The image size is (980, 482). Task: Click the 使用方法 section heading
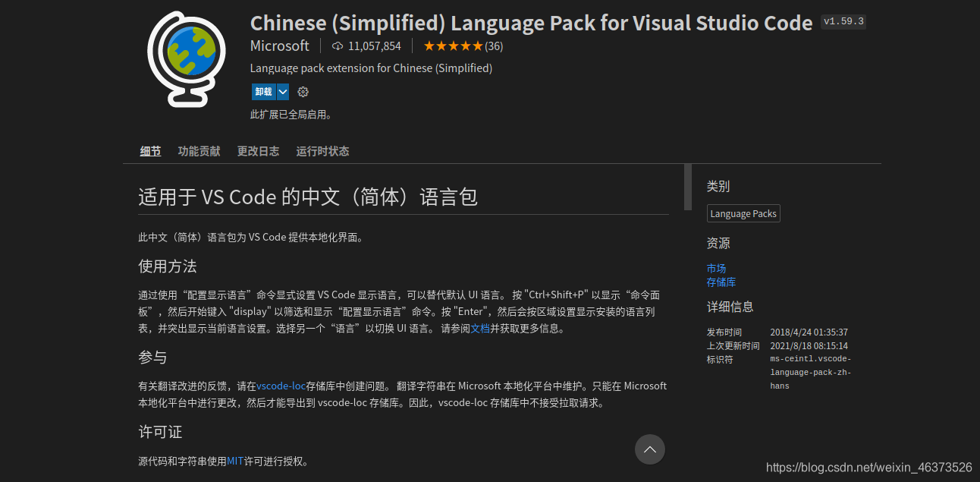[168, 266]
